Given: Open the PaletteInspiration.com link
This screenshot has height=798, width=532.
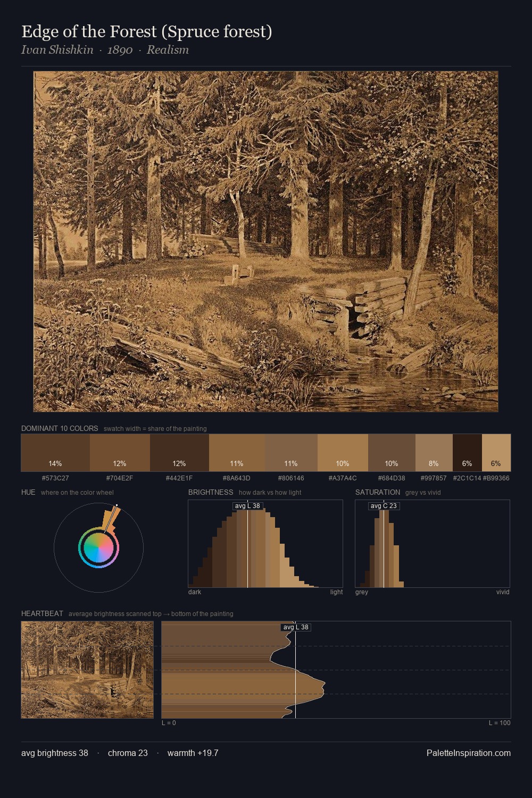Looking at the screenshot, I should pyautogui.click(x=469, y=753).
